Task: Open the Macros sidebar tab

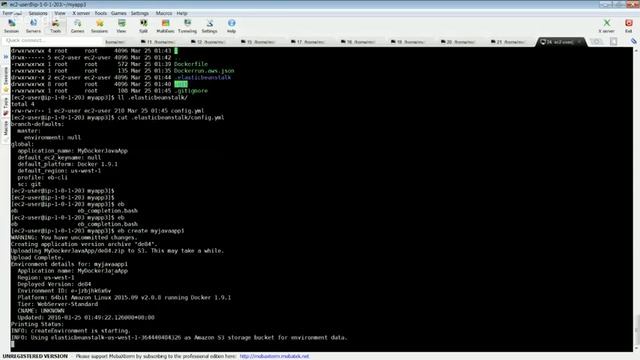Action: pyautogui.click(x=6, y=131)
